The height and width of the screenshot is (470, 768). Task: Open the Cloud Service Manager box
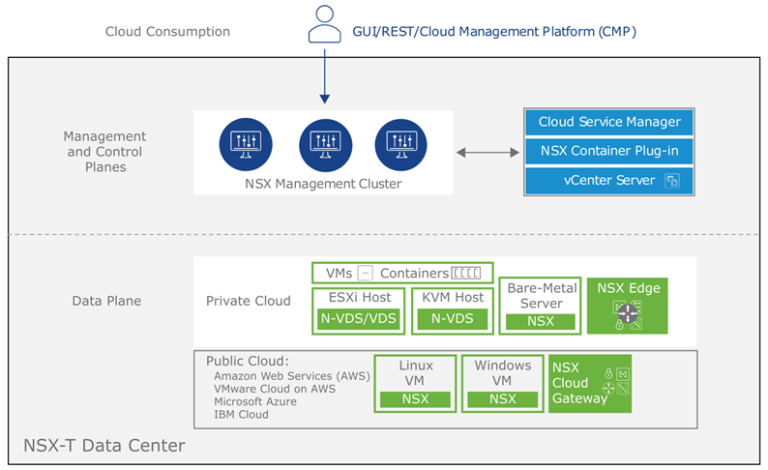click(x=609, y=122)
